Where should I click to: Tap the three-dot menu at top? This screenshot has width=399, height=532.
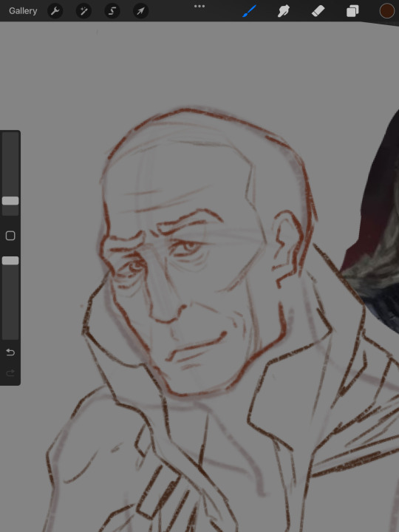coord(199,6)
